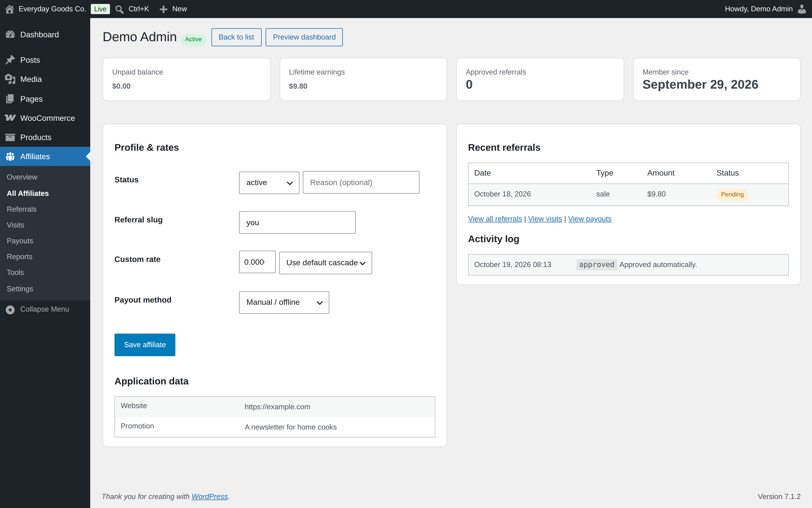Viewport: 812px width, 508px height.
Task: Open the Media menu
Action: (45, 79)
